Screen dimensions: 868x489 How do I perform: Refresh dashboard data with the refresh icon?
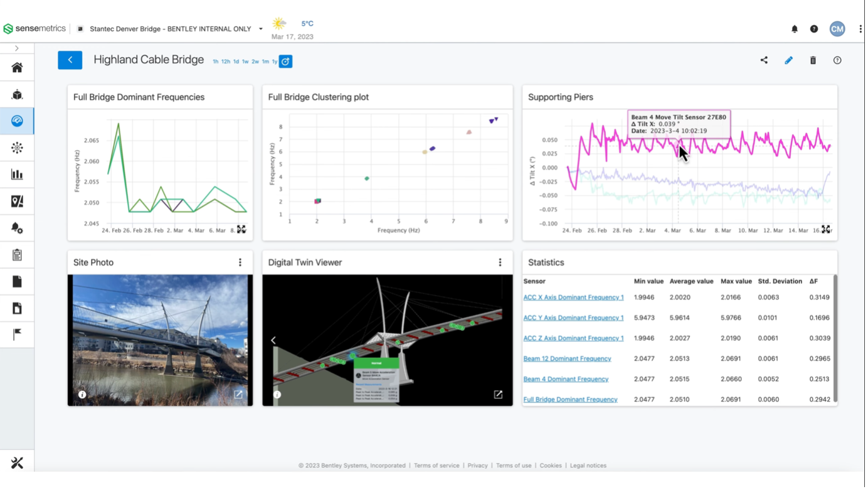click(x=285, y=62)
